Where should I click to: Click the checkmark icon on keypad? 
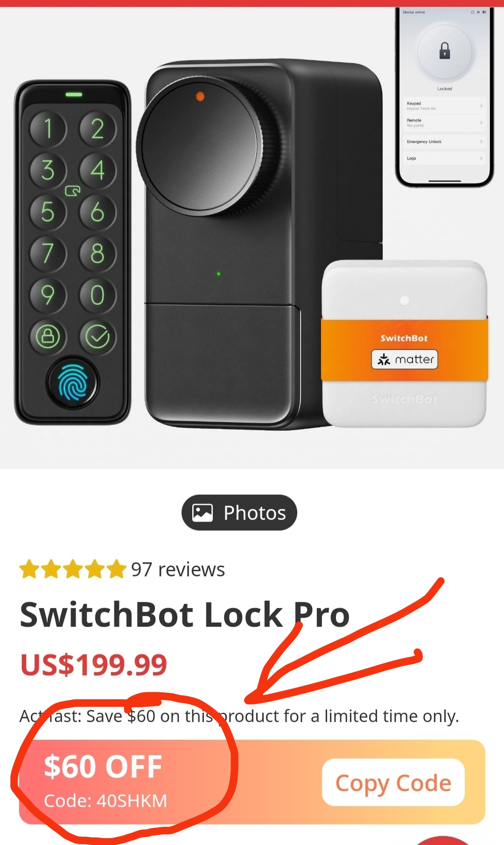pyautogui.click(x=98, y=336)
